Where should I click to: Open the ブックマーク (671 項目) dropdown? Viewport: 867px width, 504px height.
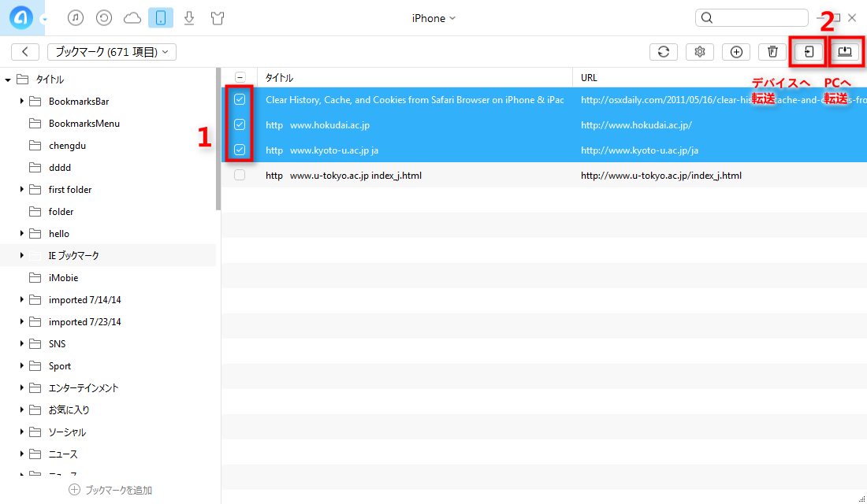pos(112,52)
